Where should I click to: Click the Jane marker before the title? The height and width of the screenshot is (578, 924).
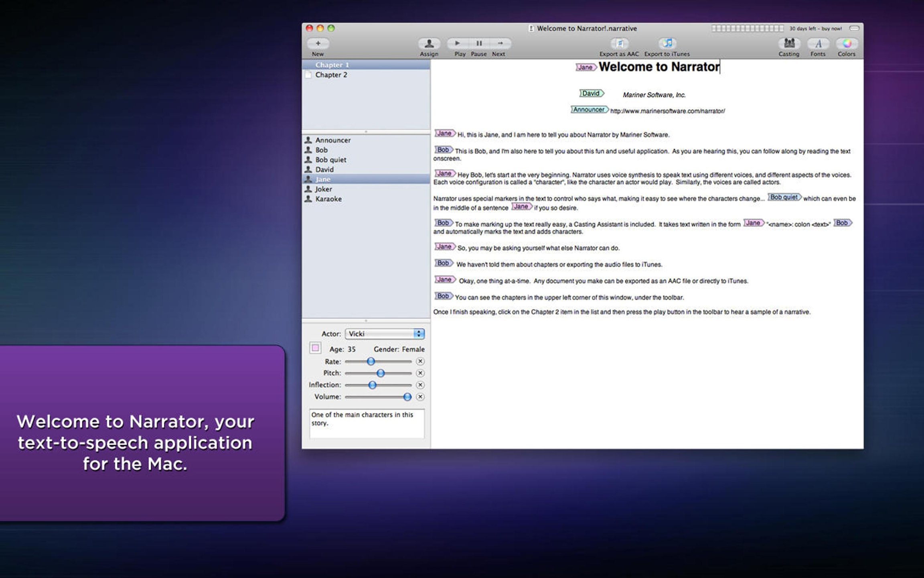[586, 67]
